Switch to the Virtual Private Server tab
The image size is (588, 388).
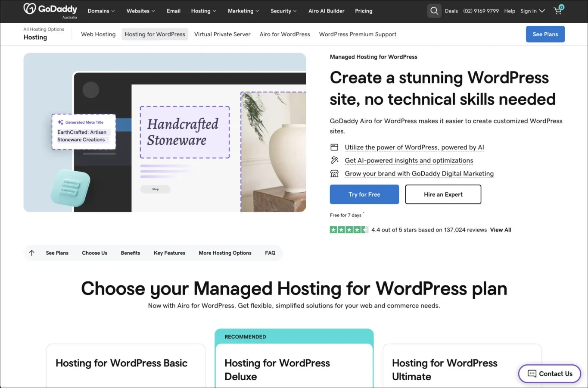coord(222,34)
